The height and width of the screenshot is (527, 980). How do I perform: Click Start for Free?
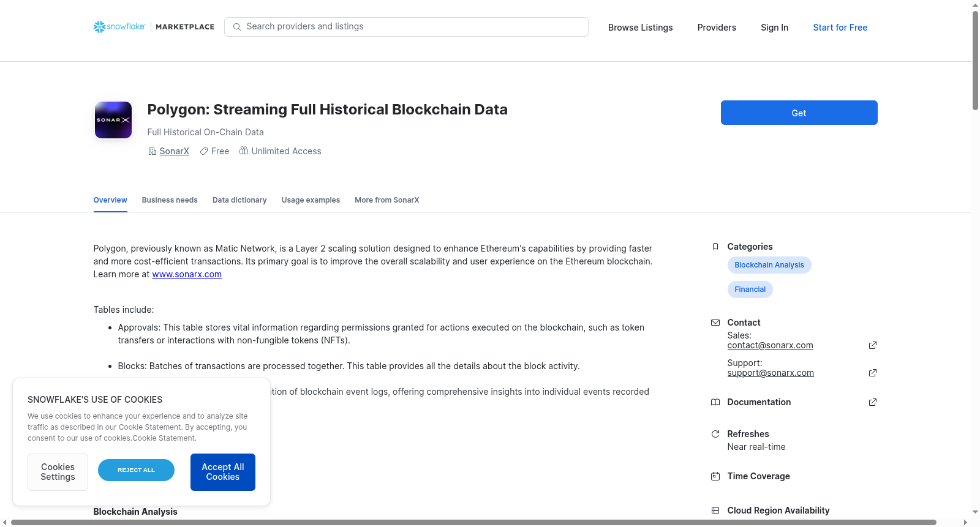coord(840,28)
